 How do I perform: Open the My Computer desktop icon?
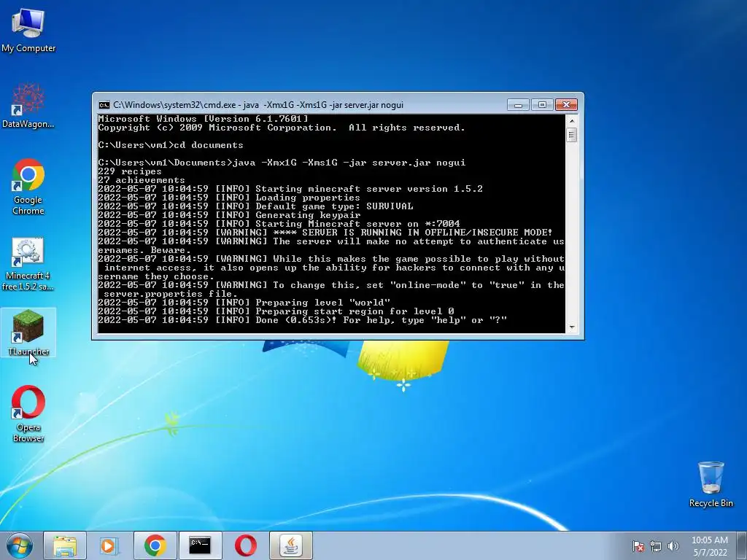pyautogui.click(x=28, y=29)
